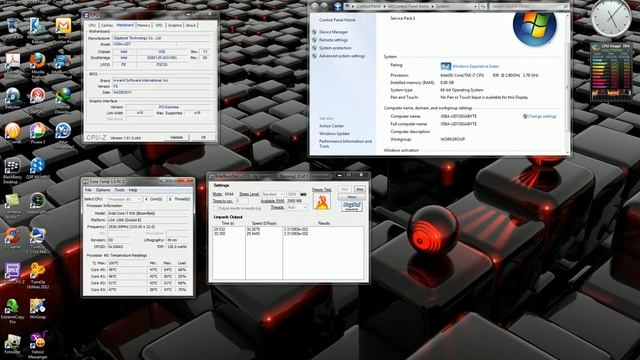This screenshot has height=360, width=640.
Task: Click the System window vertical scrollbar
Action: pos(567,84)
